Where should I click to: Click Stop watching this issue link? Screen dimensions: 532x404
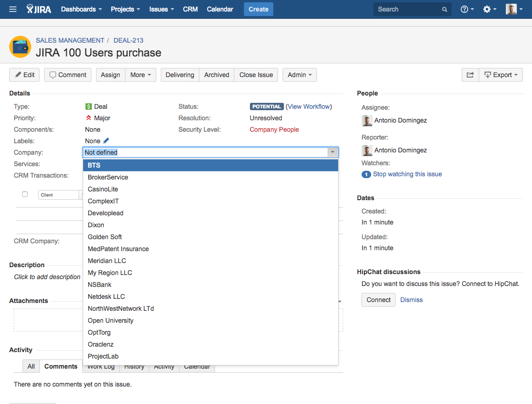[407, 174]
